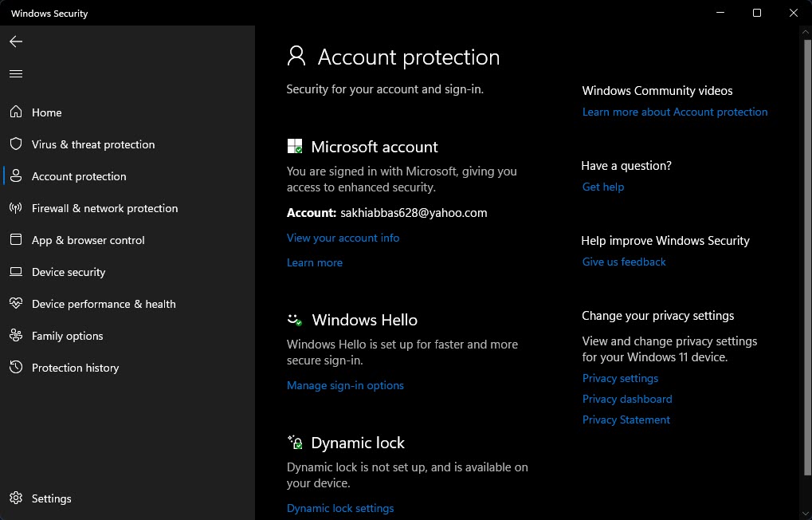
Task: Open View your account info link
Action: [343, 238]
